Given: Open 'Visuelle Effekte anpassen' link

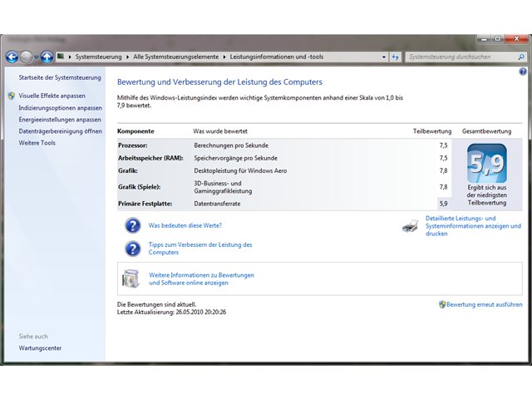Looking at the screenshot, I should 52,96.
